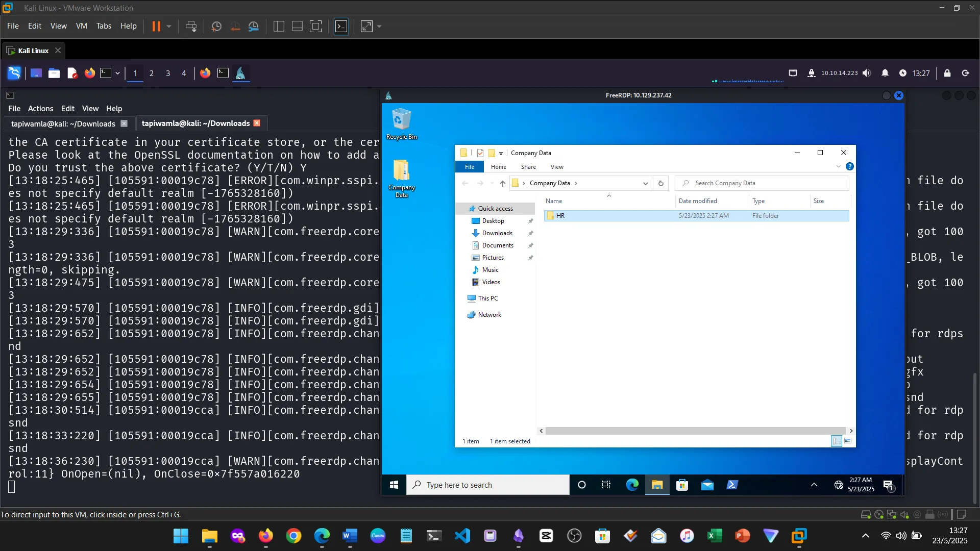This screenshot has width=980, height=551.
Task: Click the VMware pause VM button
Action: 156,26
